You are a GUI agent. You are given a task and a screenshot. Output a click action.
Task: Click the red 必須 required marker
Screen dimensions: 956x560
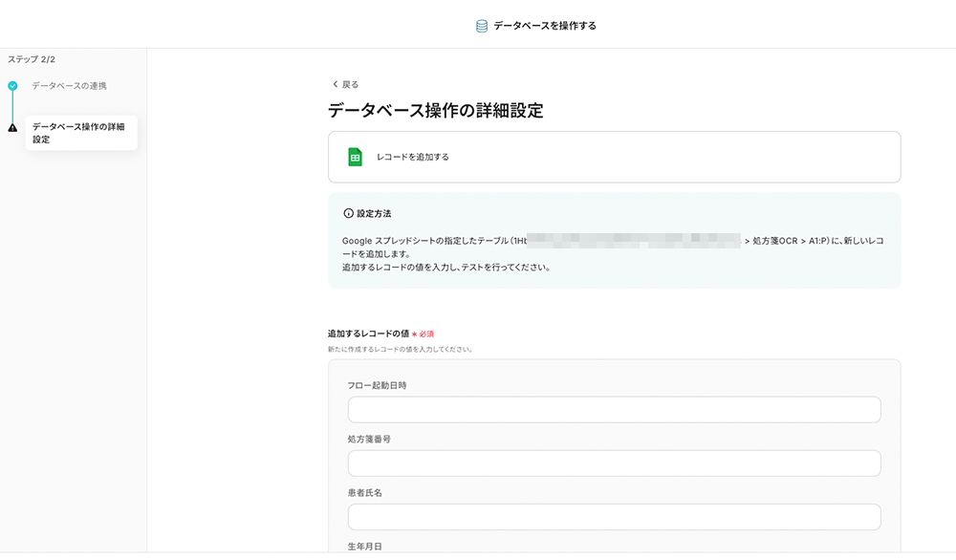point(426,334)
